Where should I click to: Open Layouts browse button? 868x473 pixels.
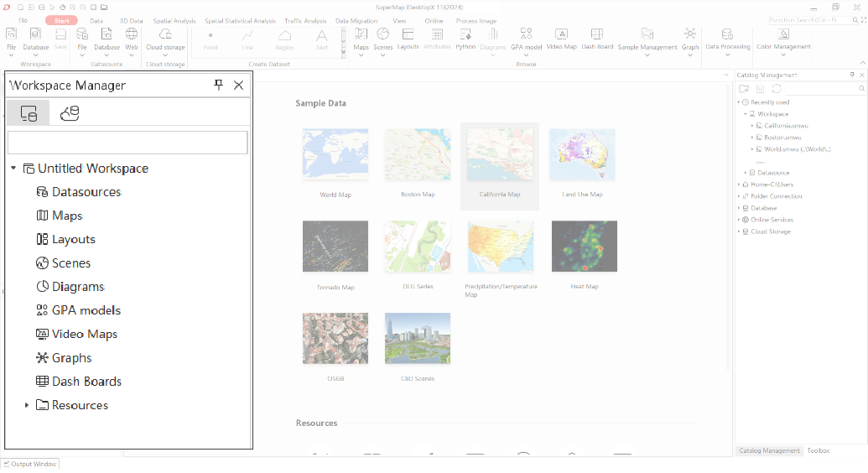pyautogui.click(x=408, y=39)
